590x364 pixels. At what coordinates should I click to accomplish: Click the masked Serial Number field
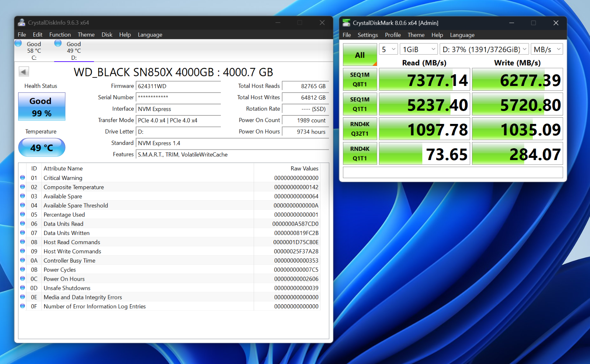click(x=178, y=97)
